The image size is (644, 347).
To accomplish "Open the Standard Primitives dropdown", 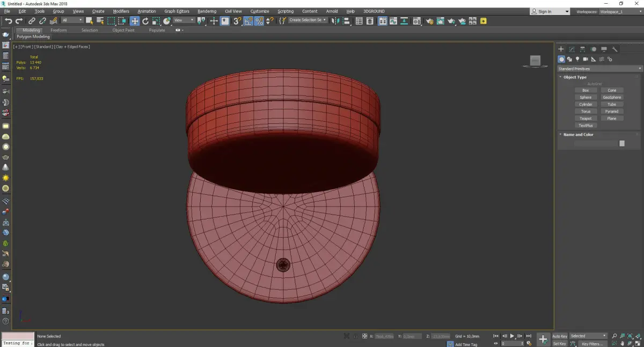I will pos(599,69).
